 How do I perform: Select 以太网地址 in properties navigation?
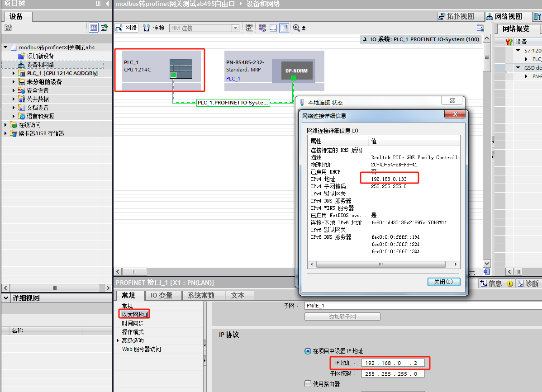135,315
